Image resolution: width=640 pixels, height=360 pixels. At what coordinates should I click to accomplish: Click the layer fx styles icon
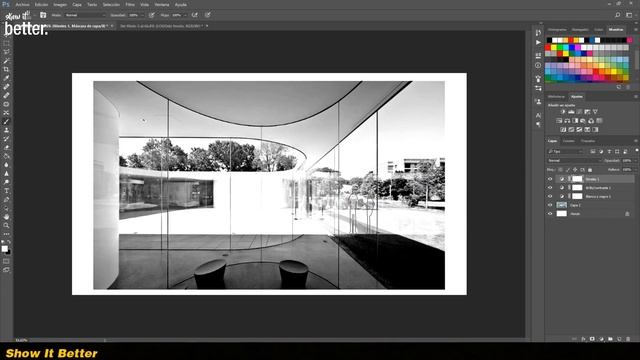click(x=583, y=339)
